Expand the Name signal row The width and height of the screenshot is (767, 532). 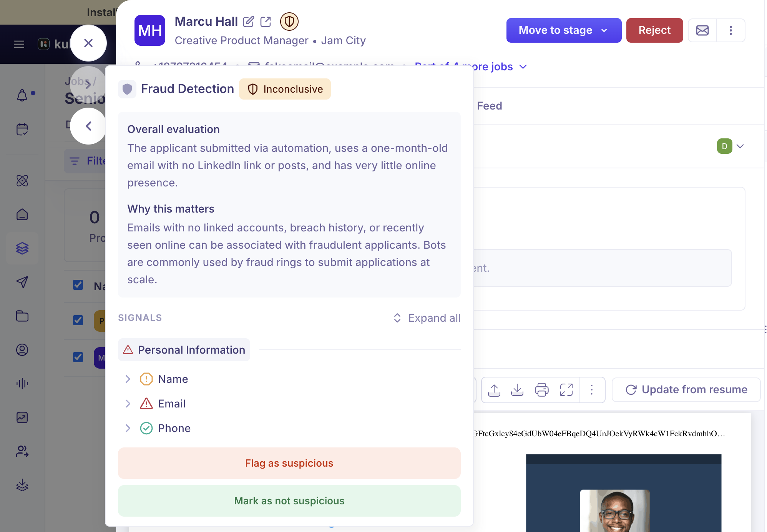tap(128, 379)
